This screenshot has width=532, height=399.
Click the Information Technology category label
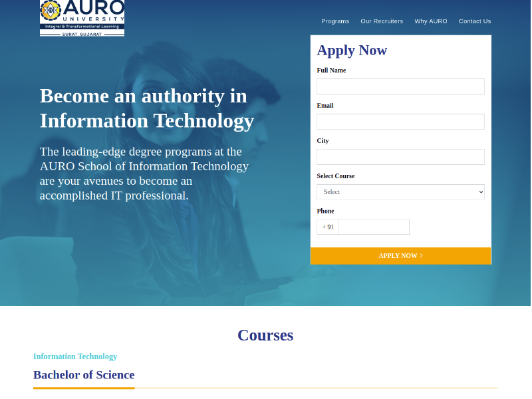pyautogui.click(x=75, y=356)
